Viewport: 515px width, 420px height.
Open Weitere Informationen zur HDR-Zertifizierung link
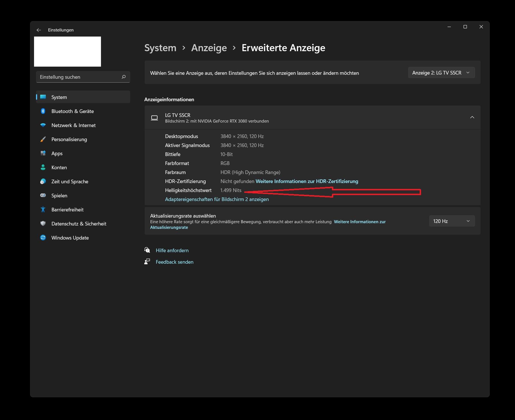click(x=307, y=181)
